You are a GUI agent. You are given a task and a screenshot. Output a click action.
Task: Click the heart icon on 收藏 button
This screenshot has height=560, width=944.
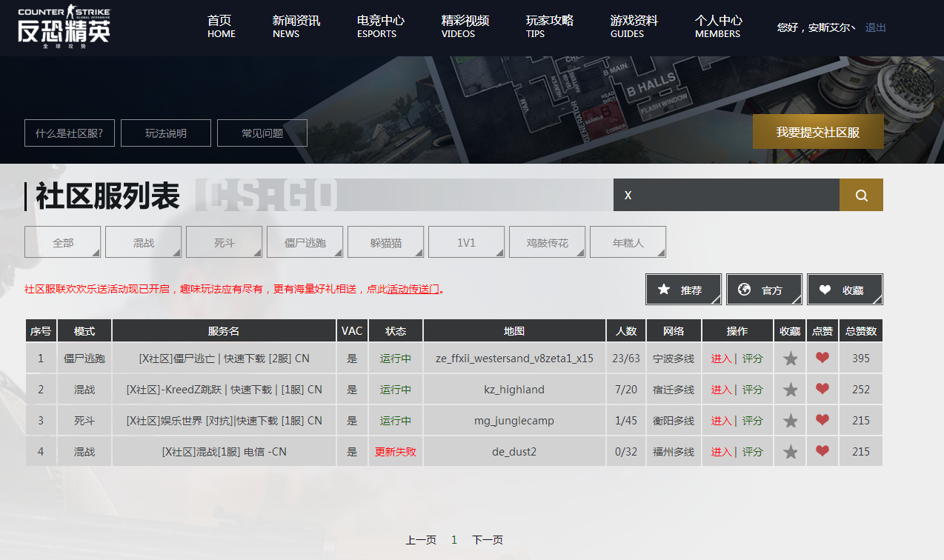tap(825, 289)
